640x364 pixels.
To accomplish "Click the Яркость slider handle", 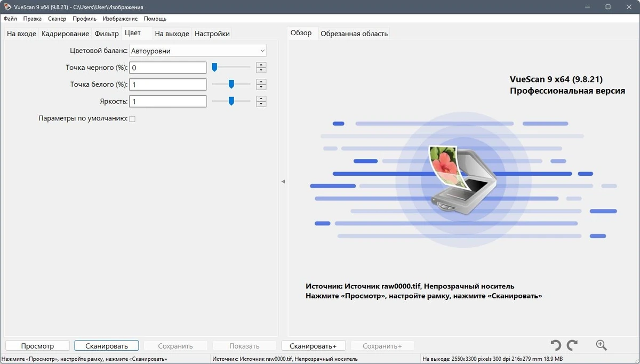I will [231, 101].
